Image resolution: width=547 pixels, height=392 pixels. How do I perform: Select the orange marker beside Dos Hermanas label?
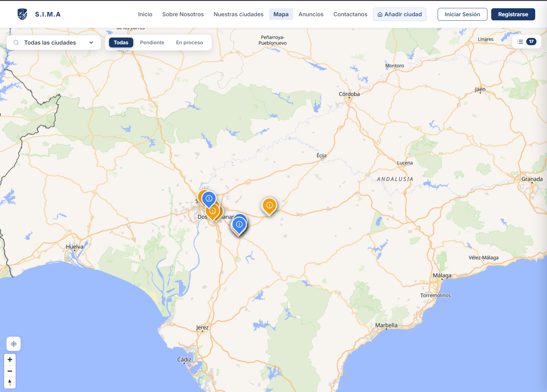pos(213,211)
